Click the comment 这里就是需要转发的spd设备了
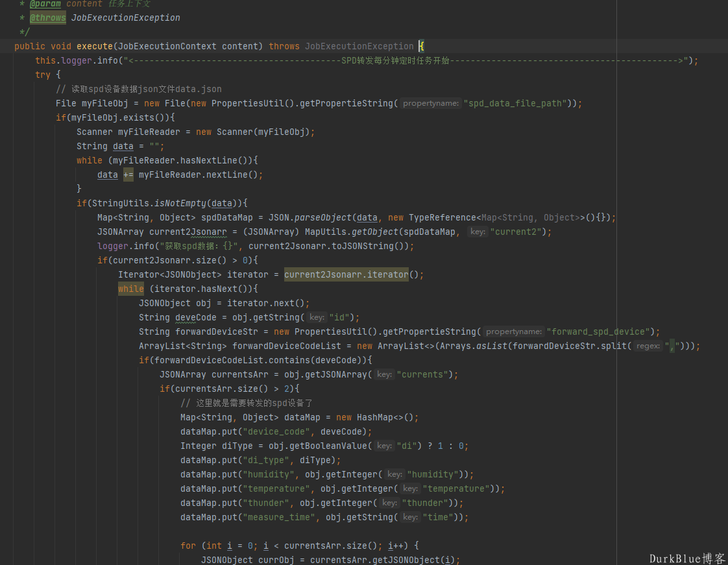The image size is (728, 565). [x=247, y=403]
